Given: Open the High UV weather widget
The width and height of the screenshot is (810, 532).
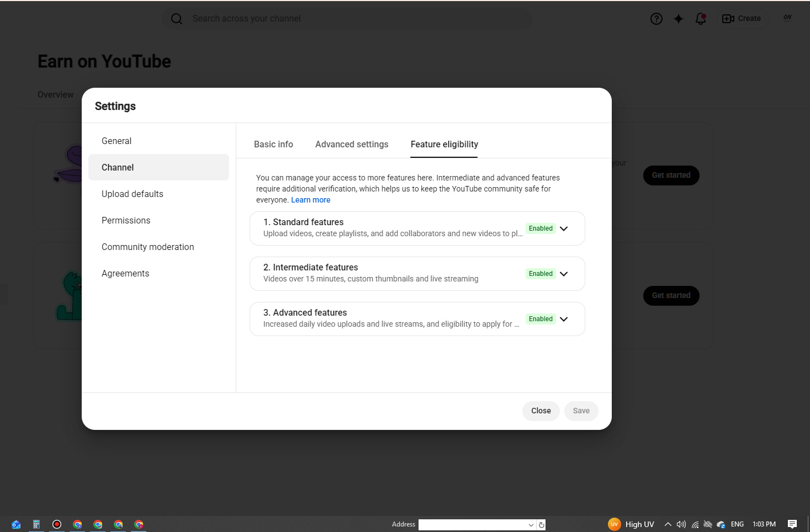Looking at the screenshot, I should 631,524.
